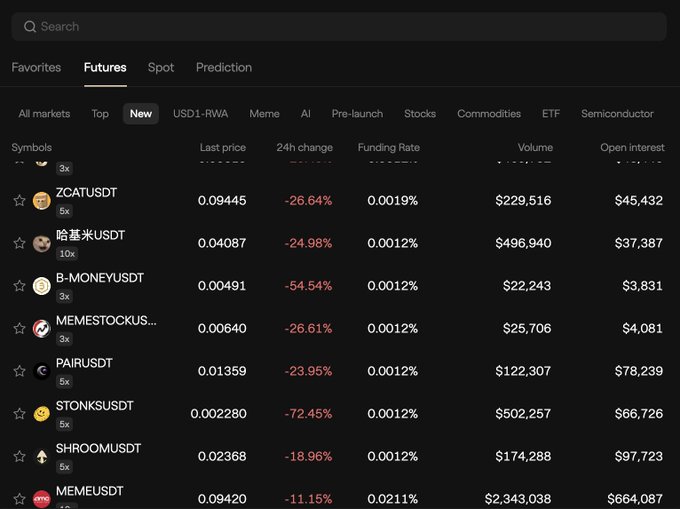
Task: Show the Top markets filter
Action: tap(100, 114)
